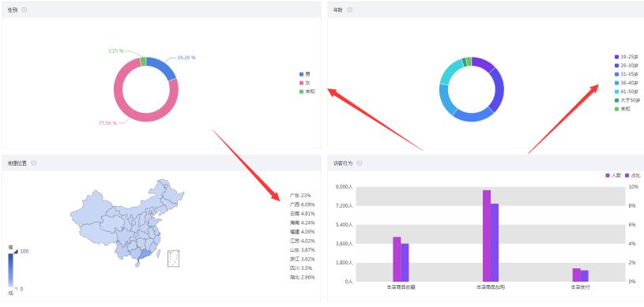Toggle the 未知 legend entry in gender chart

point(307,92)
